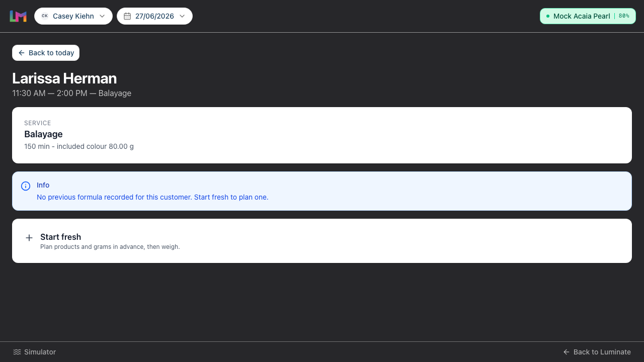Image resolution: width=644 pixels, height=362 pixels.
Task: Expand the 27/06/2026 date picker chevron
Action: click(182, 16)
